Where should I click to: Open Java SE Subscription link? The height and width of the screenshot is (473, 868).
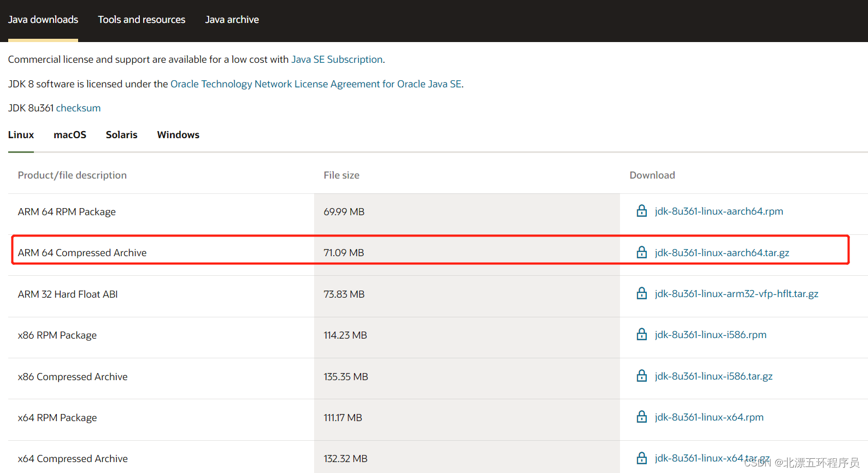[x=337, y=60]
